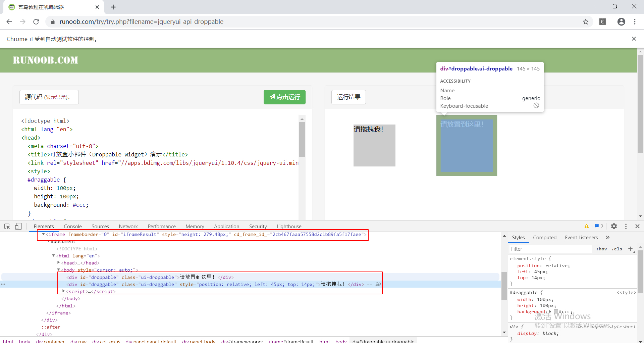
Task: Click the ::after pseudo-element row
Action: [x=51, y=327]
